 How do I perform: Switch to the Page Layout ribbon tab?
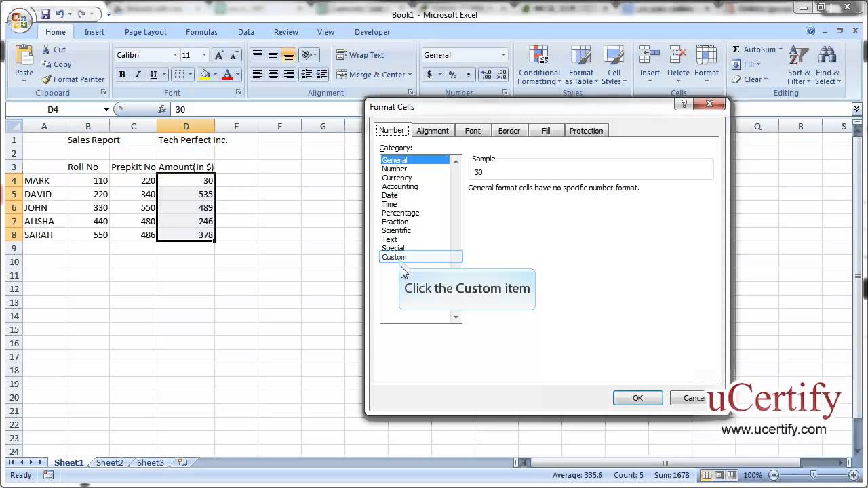[145, 32]
